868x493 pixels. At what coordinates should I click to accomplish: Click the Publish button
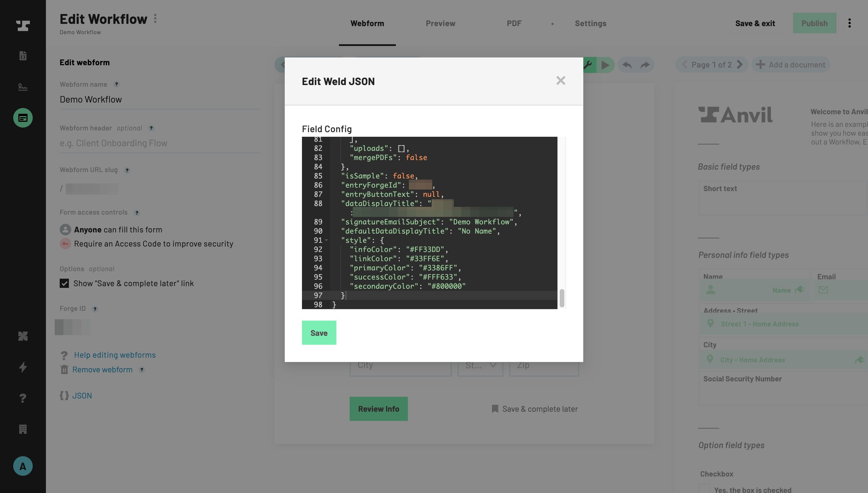point(814,23)
